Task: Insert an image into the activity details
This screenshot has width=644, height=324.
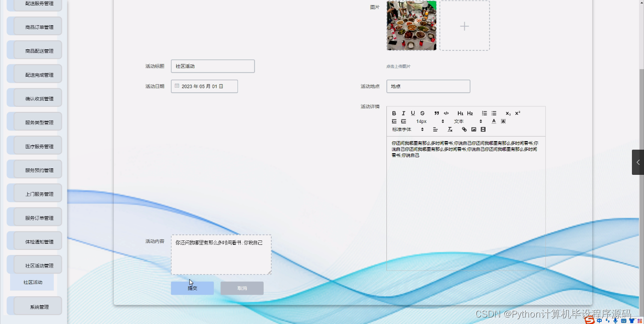Action: tap(473, 129)
